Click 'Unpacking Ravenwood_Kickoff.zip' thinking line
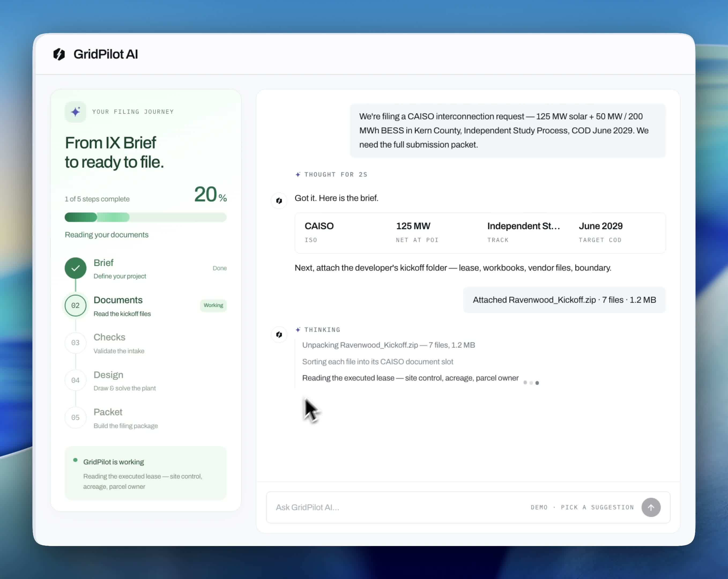 point(388,345)
